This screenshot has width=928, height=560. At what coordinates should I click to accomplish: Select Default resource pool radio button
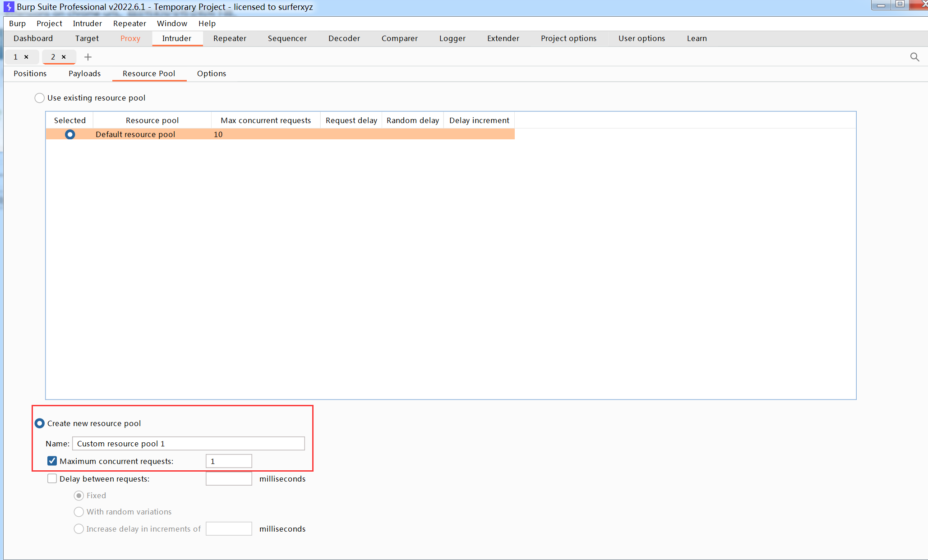click(x=70, y=134)
